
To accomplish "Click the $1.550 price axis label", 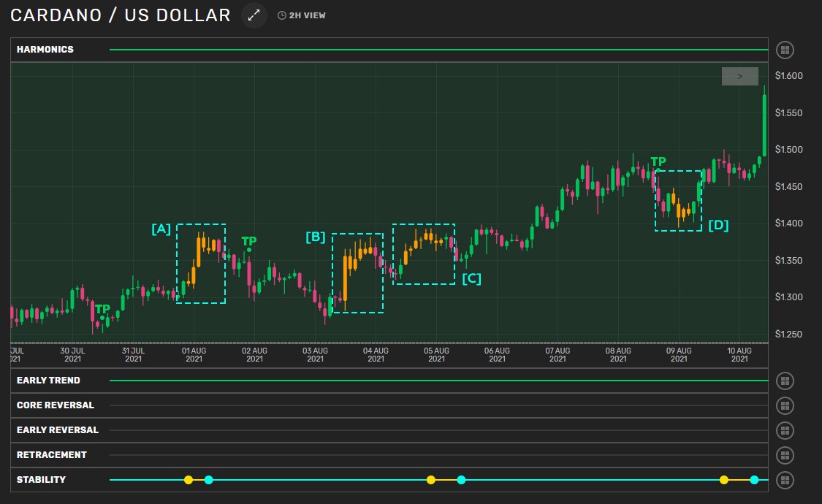I will (x=789, y=112).
